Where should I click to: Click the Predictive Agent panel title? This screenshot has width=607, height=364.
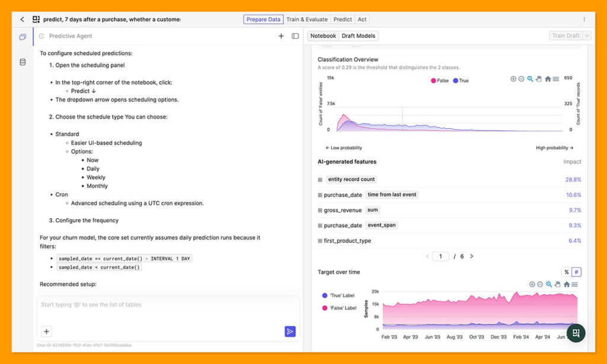click(x=71, y=36)
